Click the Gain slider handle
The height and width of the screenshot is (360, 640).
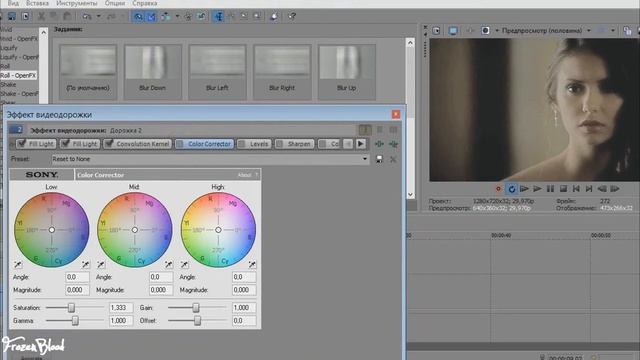(196, 307)
